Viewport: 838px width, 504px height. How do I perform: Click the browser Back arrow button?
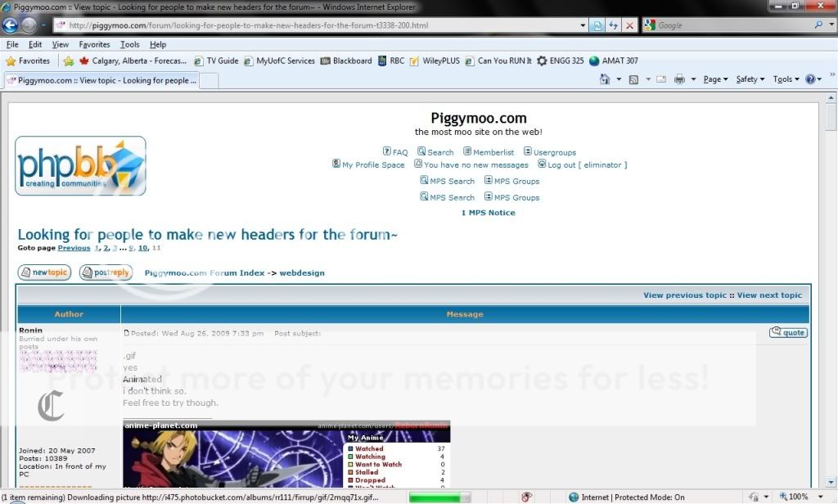(10, 25)
